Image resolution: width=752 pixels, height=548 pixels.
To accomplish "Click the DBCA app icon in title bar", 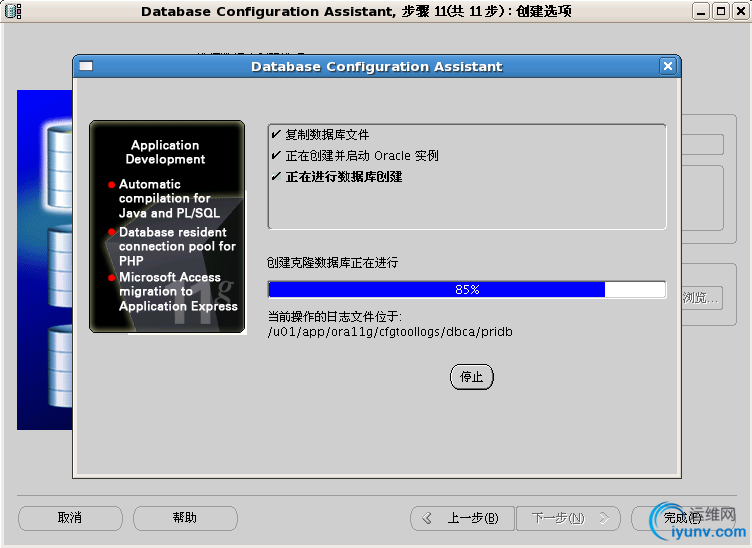I will coord(13,11).
